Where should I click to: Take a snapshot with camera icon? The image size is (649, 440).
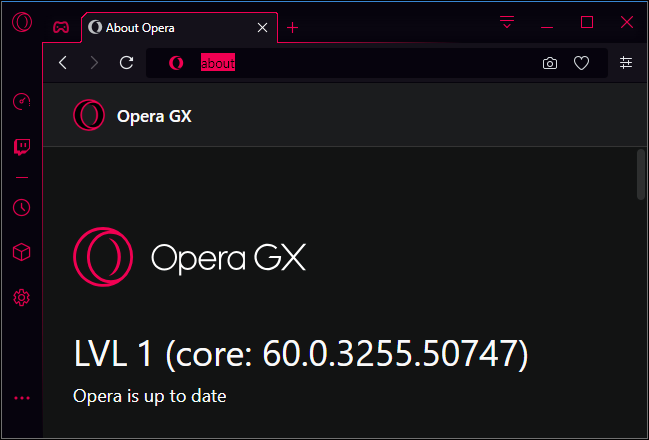(x=550, y=63)
